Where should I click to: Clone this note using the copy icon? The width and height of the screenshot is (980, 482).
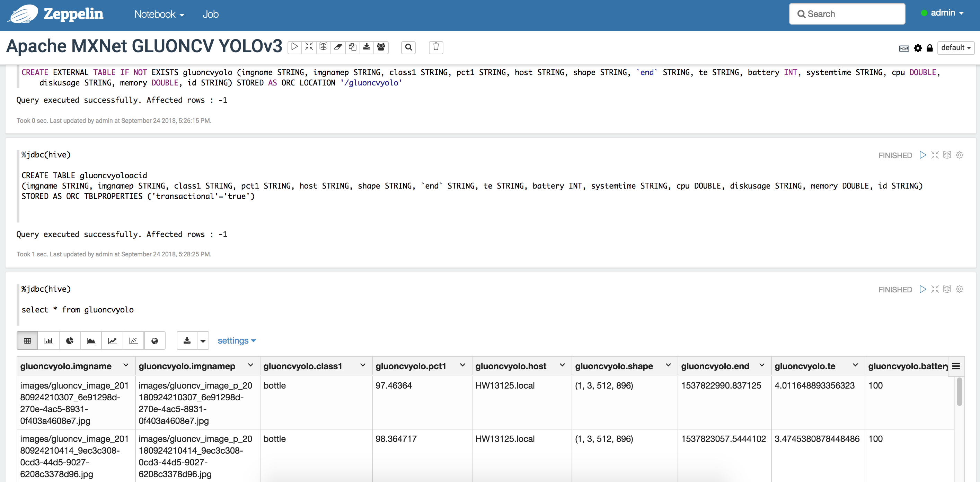(x=352, y=47)
